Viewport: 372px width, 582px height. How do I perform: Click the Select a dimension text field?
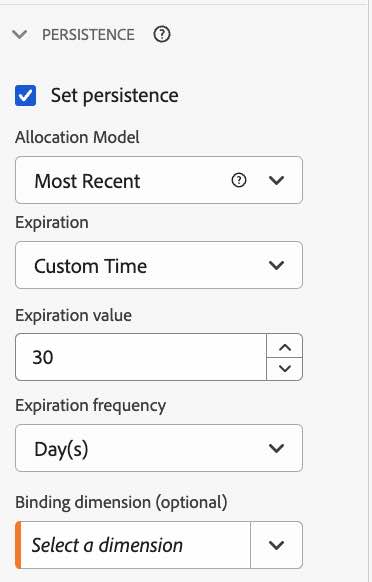[136, 545]
